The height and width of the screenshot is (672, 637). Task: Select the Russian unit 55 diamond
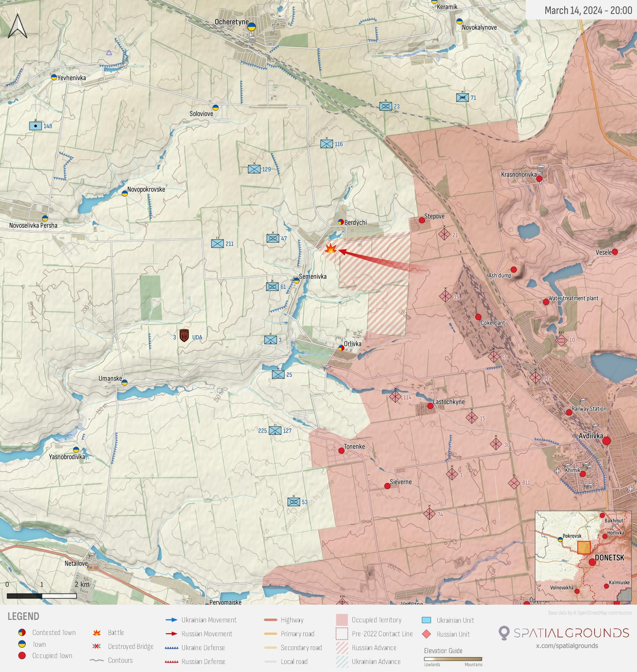[494, 357]
